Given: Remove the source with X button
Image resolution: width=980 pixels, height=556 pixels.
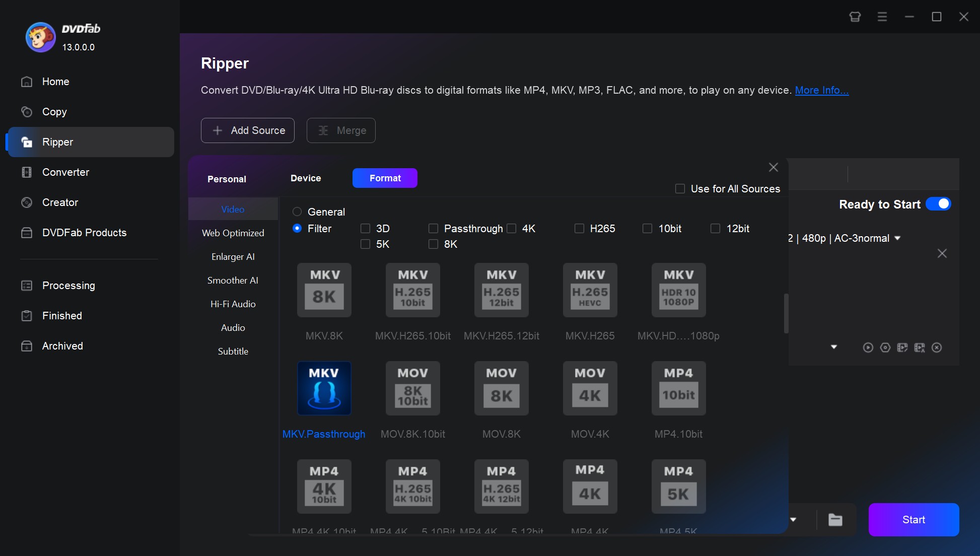Looking at the screenshot, I should click(x=942, y=253).
